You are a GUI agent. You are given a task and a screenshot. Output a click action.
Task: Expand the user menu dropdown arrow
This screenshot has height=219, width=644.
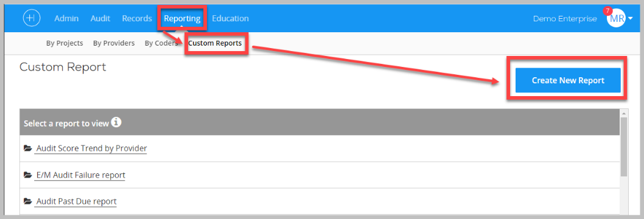tap(630, 19)
